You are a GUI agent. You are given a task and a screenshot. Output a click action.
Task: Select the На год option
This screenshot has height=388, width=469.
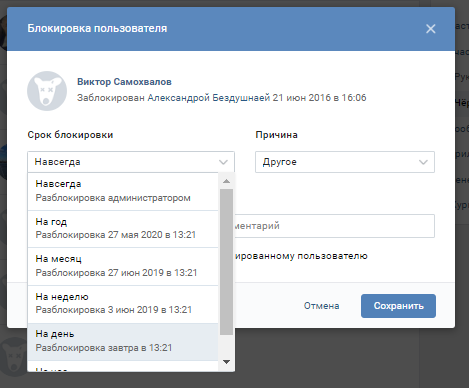[x=123, y=229]
